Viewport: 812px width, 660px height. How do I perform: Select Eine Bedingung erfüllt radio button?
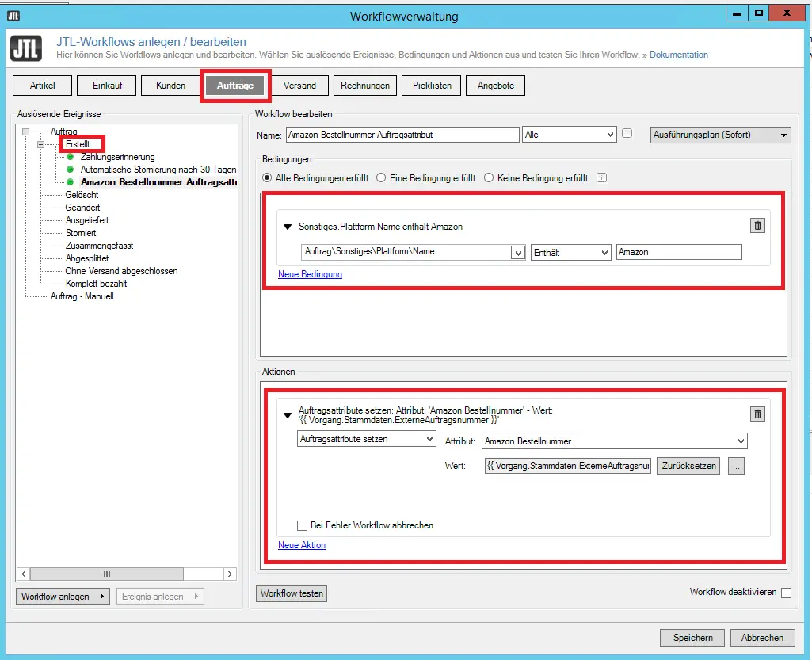pos(381,177)
